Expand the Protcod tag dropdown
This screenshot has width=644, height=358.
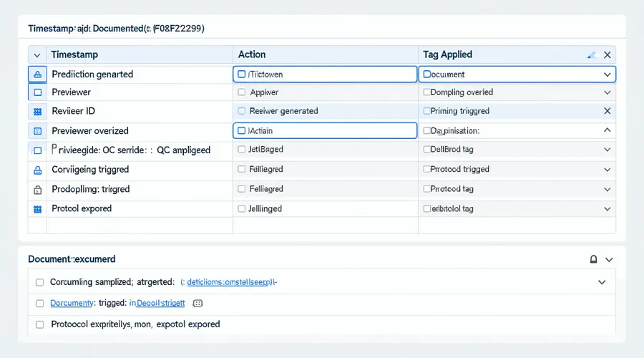point(608,189)
